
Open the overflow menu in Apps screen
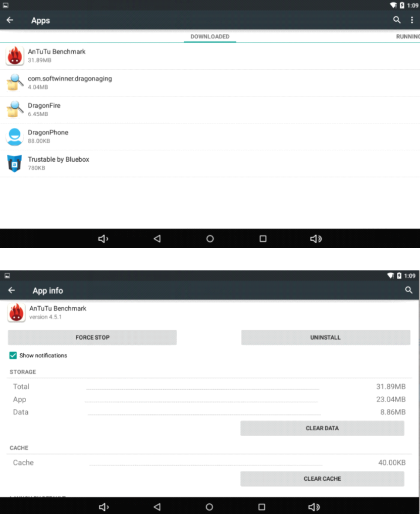(x=412, y=20)
